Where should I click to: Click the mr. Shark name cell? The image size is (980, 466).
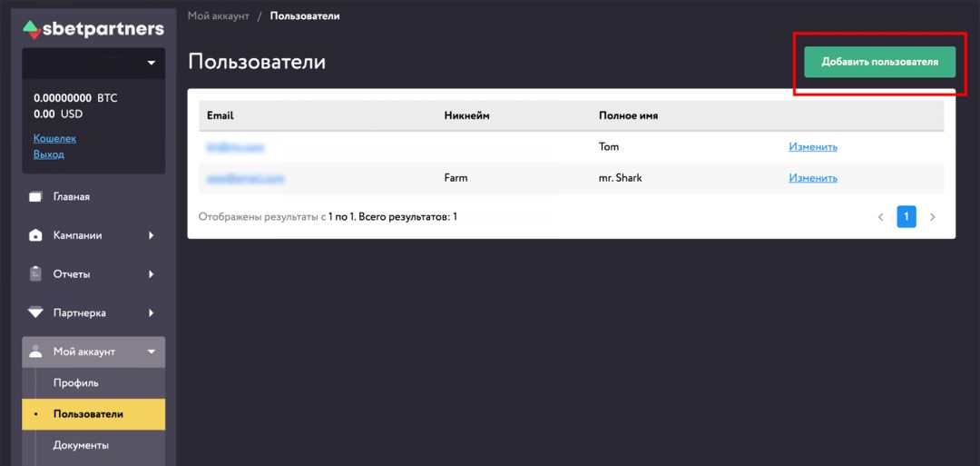620,178
